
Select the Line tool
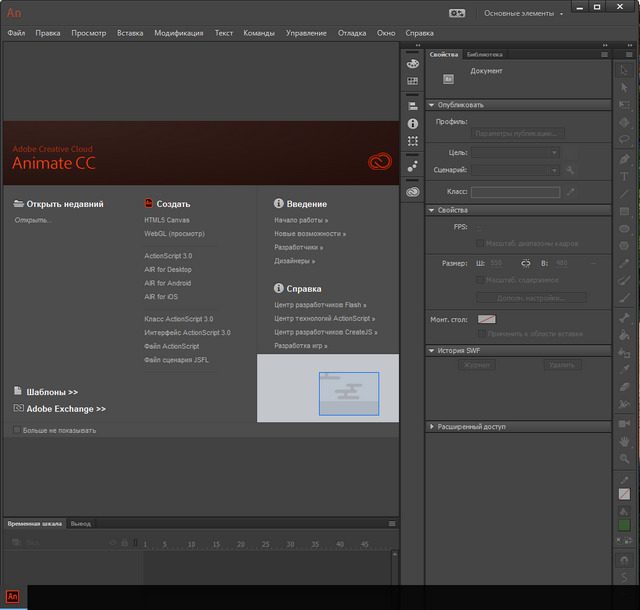[x=624, y=194]
